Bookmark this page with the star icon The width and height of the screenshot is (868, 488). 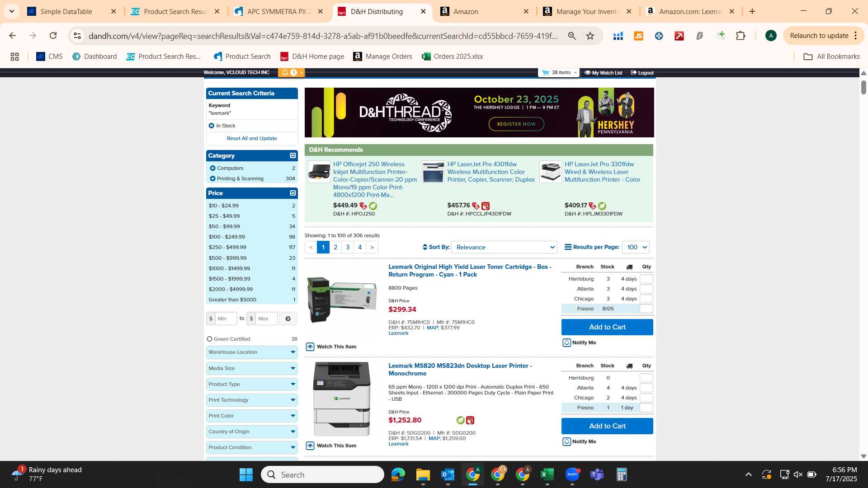pos(590,36)
